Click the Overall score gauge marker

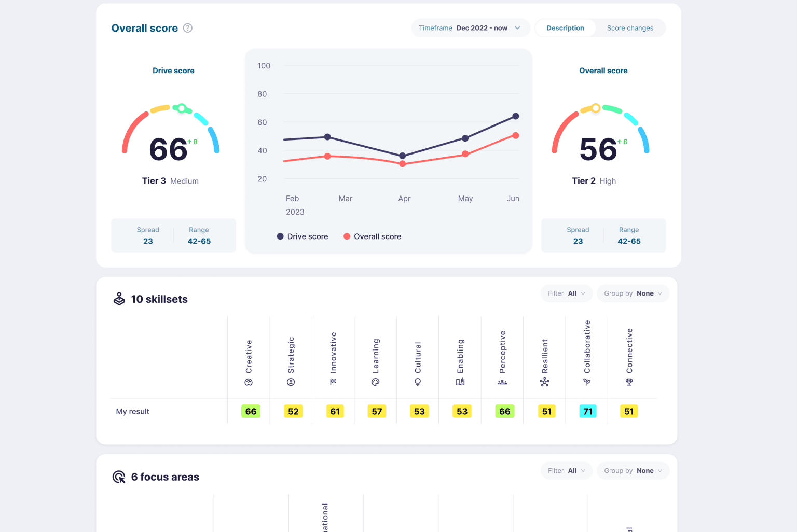596,108
